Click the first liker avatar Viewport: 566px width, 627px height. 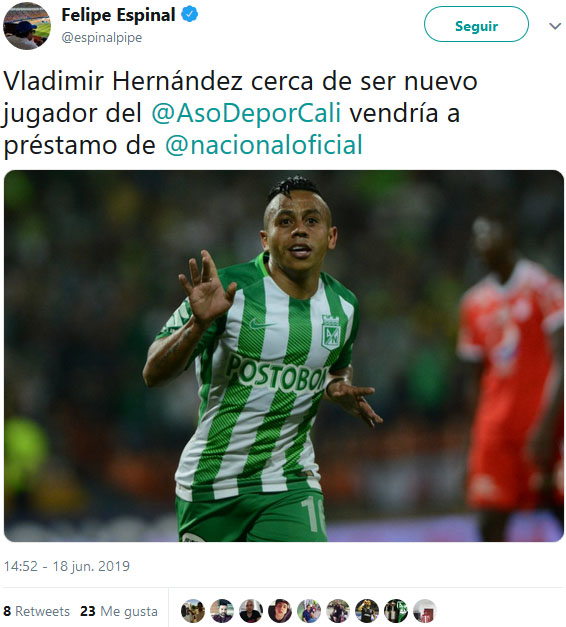[193, 611]
